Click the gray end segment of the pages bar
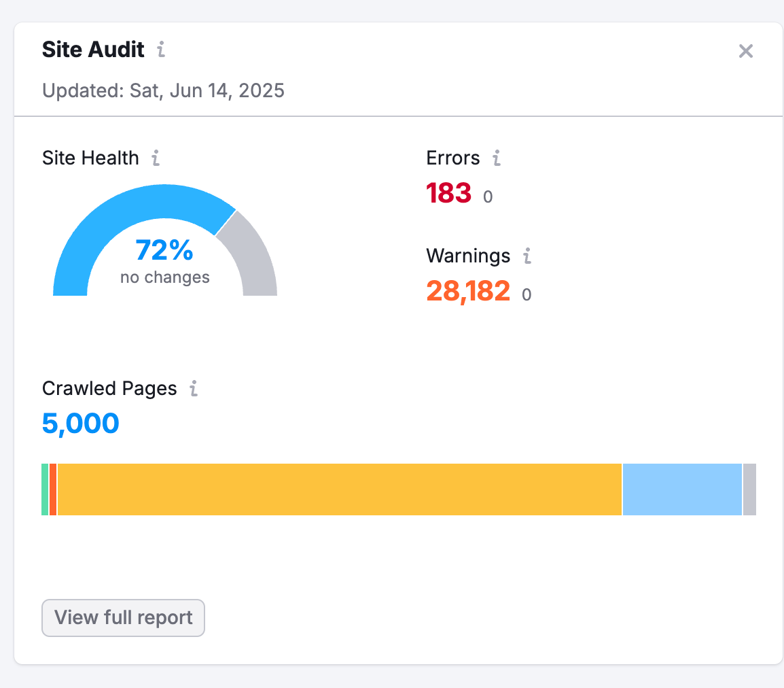The height and width of the screenshot is (688, 784). tap(749, 489)
